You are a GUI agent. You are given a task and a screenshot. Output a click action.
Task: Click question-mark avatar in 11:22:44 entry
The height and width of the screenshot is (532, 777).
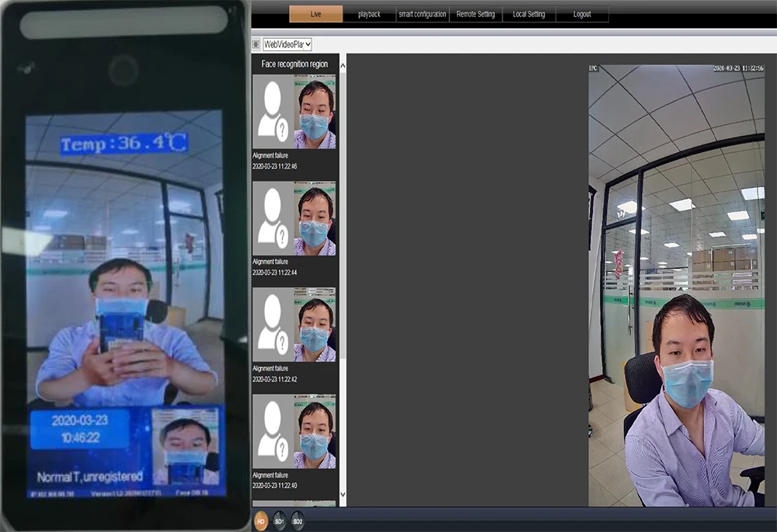271,219
